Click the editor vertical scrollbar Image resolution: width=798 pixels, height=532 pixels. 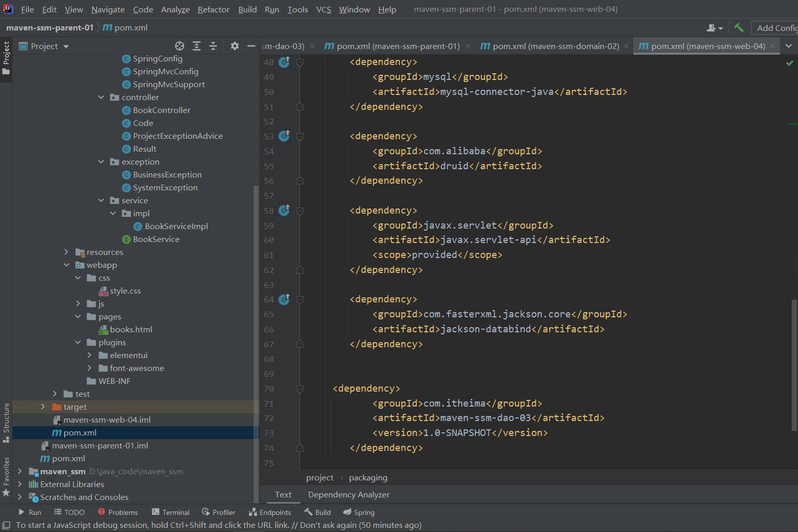794,365
